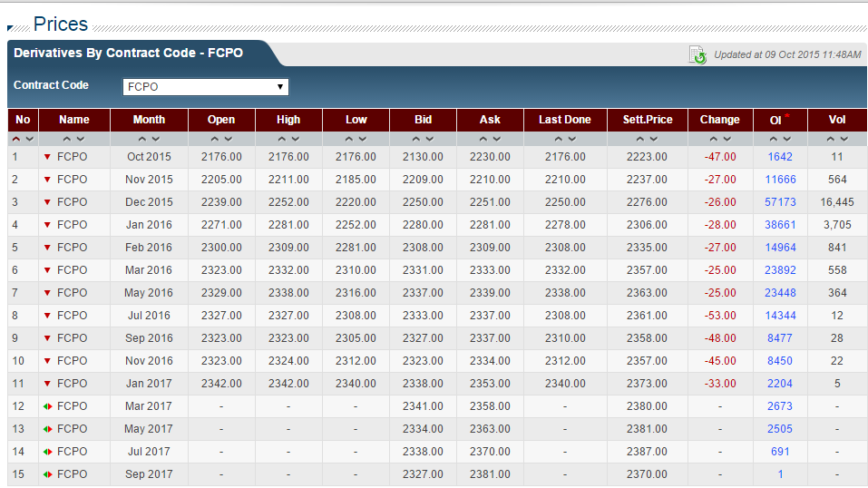Sort Open column descending arrow

228,139
